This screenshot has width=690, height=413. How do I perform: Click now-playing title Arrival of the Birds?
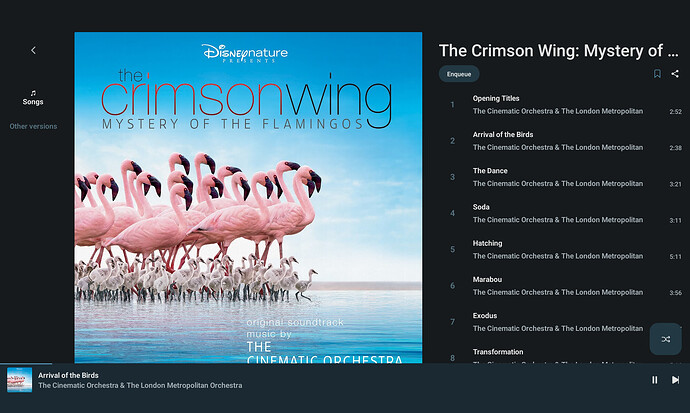[68, 375]
